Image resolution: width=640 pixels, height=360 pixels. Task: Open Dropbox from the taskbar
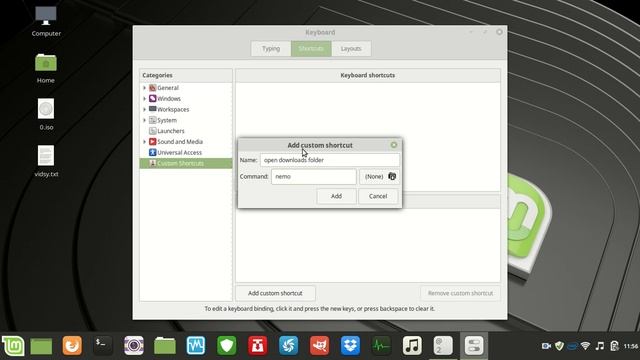coord(350,346)
